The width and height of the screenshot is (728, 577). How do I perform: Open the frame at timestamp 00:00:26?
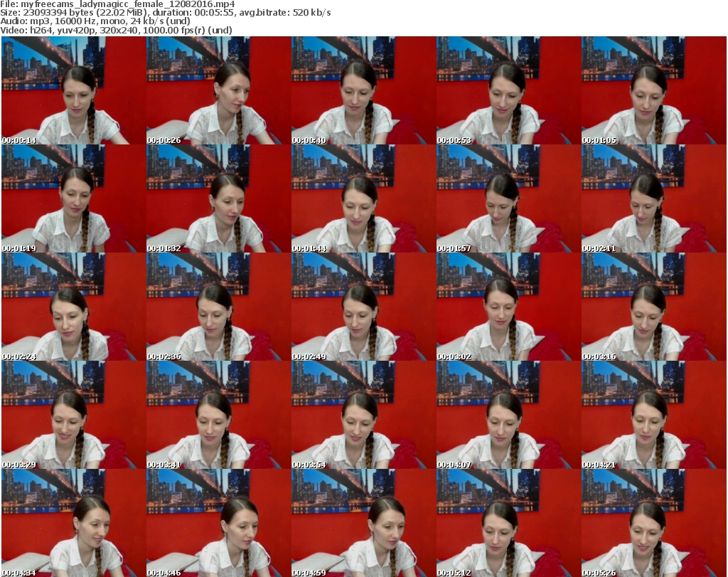click(x=219, y=90)
